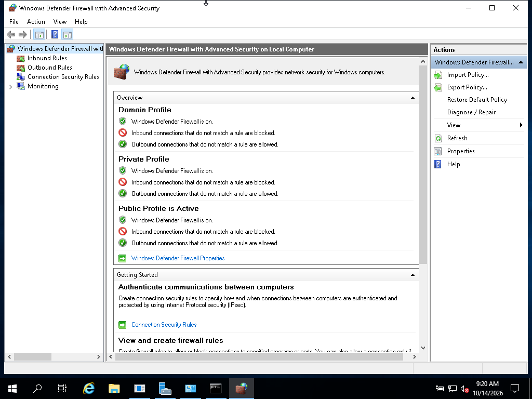Select Inbound Rules in the tree
The height and width of the screenshot is (399, 532).
click(x=47, y=58)
